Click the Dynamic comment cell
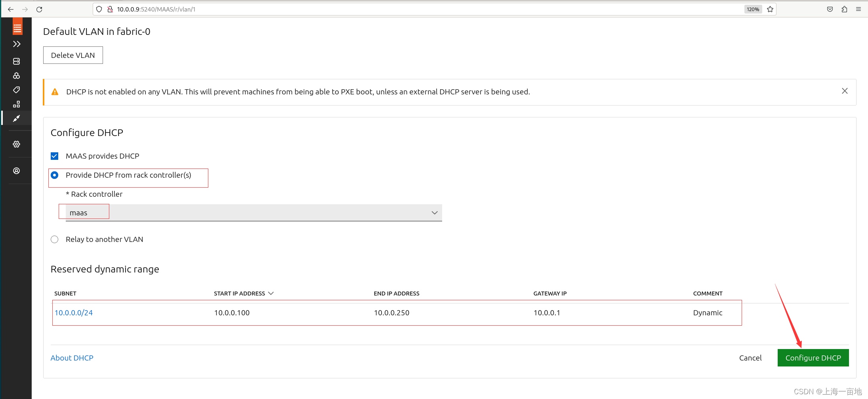Viewport: 868px width, 399px height. pos(708,313)
